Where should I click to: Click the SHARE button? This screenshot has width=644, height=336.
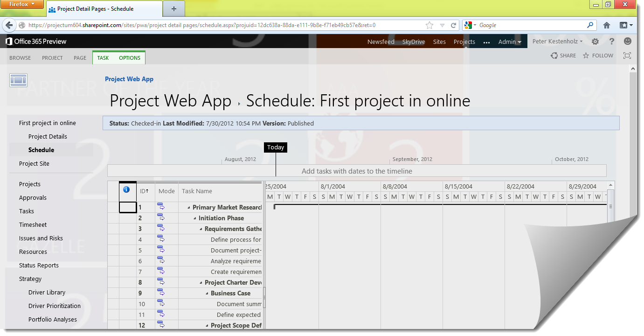tap(563, 56)
